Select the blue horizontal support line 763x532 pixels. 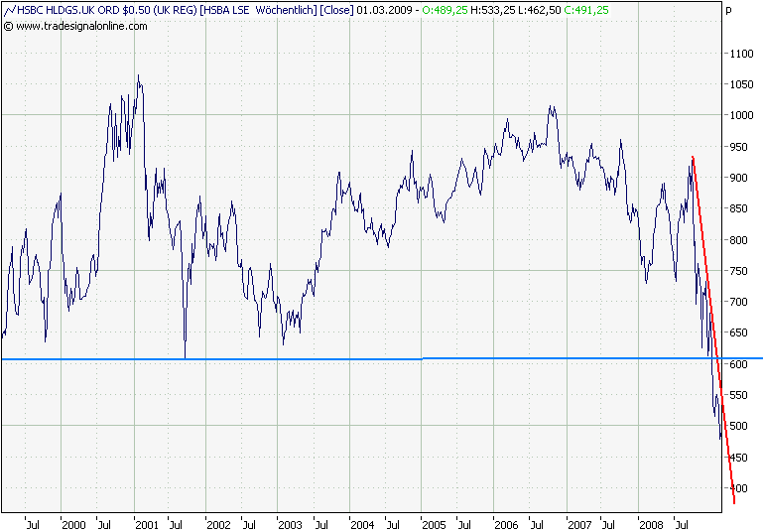(x=382, y=358)
